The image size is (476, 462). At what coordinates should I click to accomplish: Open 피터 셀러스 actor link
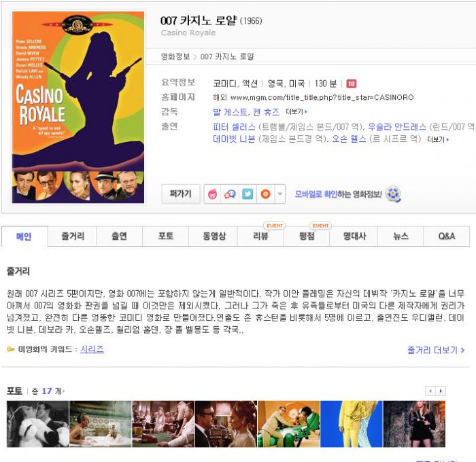tap(234, 127)
